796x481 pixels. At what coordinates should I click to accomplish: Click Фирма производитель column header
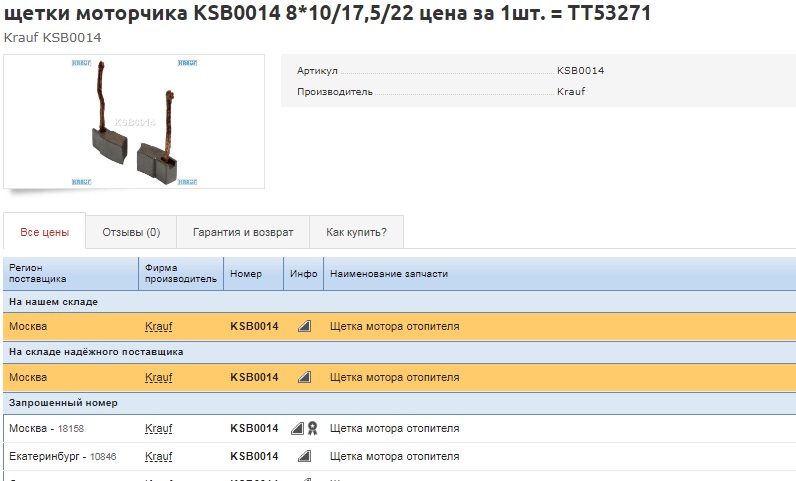(181, 273)
